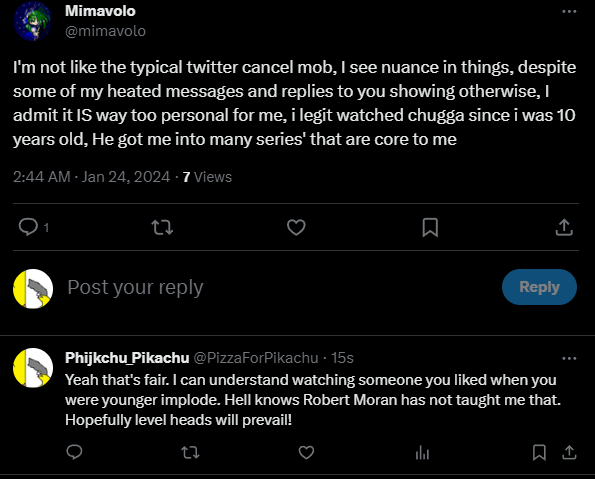The image size is (595, 479).
Task: Like Mimavolo's main tweet
Action: [x=296, y=227]
